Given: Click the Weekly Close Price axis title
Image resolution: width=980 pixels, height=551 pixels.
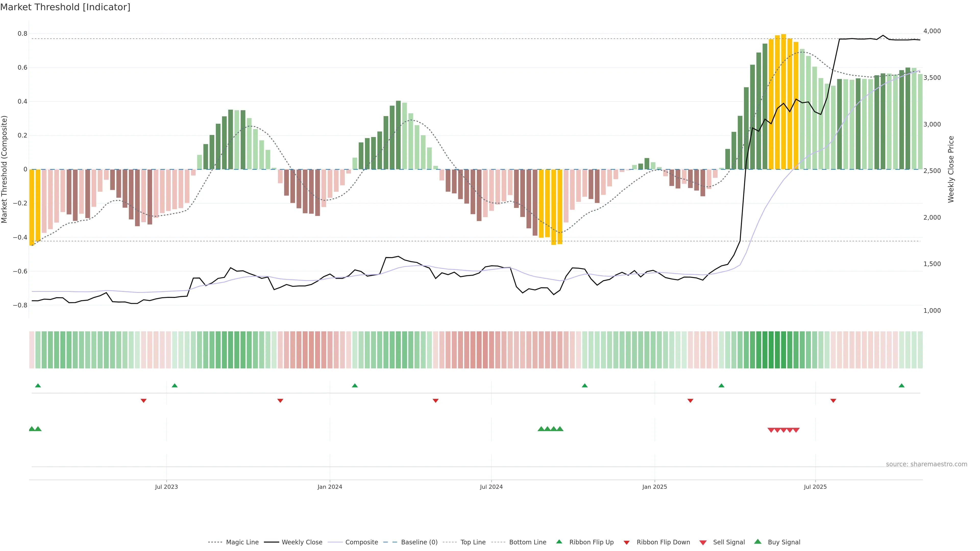Looking at the screenshot, I should click(x=951, y=169).
